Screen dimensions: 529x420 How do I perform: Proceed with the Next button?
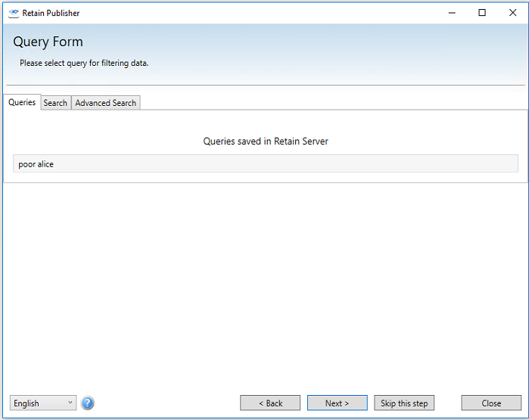338,403
